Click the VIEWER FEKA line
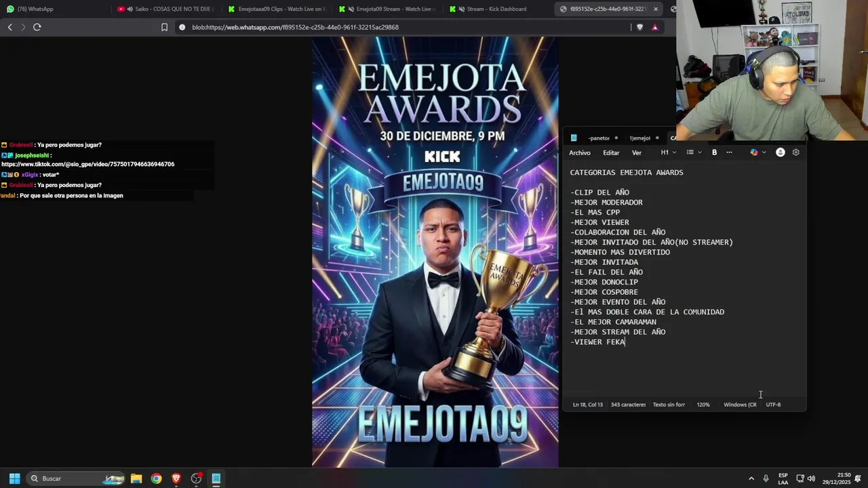The height and width of the screenshot is (488, 868). pyautogui.click(x=597, y=342)
